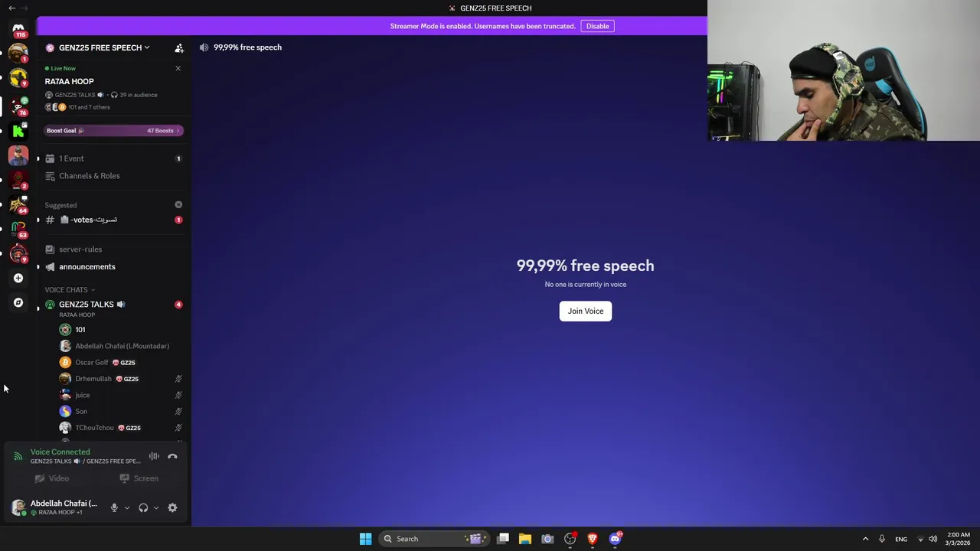Add a server with the plus icon

(18, 278)
